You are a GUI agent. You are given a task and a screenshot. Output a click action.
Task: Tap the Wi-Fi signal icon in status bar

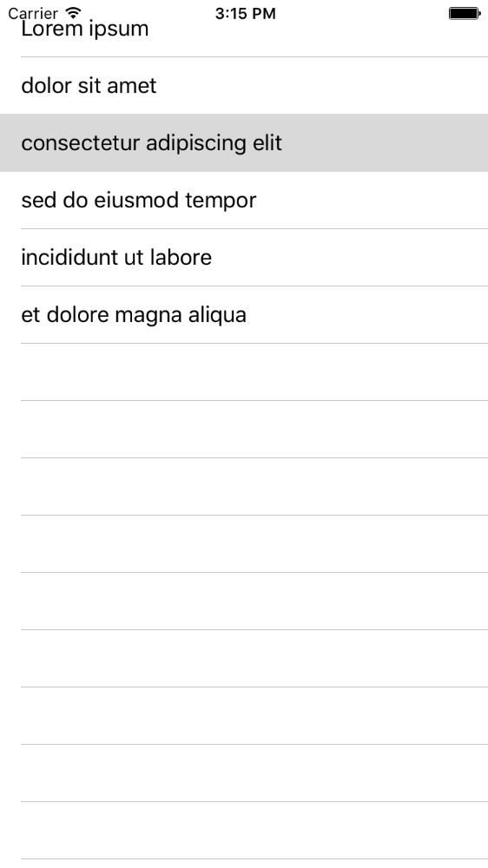tap(73, 13)
